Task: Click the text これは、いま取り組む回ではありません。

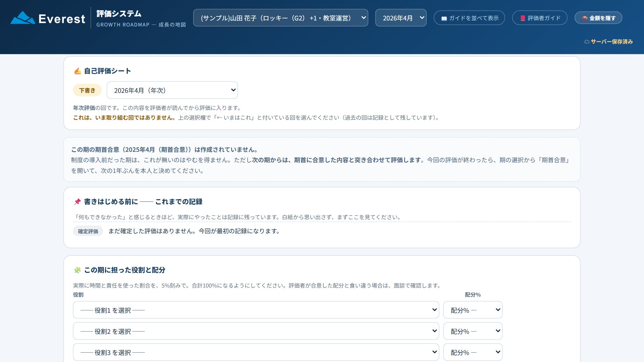Action: pos(124,118)
